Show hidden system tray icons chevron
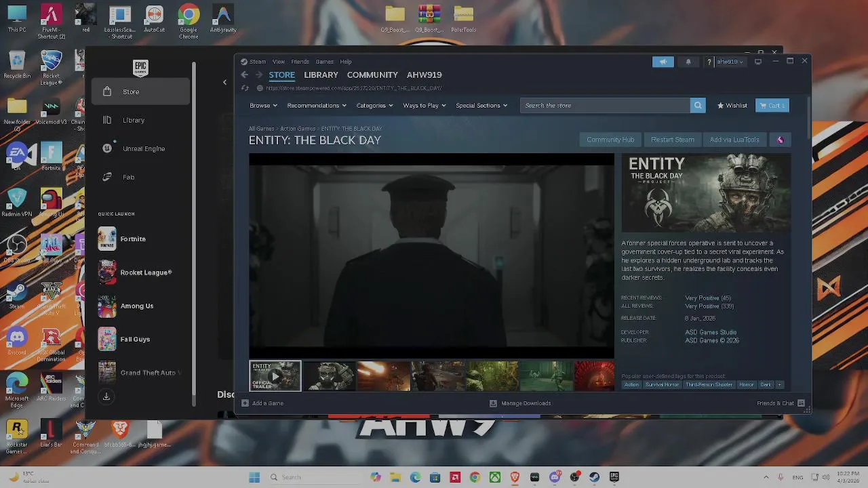The width and height of the screenshot is (868, 488). (766, 477)
